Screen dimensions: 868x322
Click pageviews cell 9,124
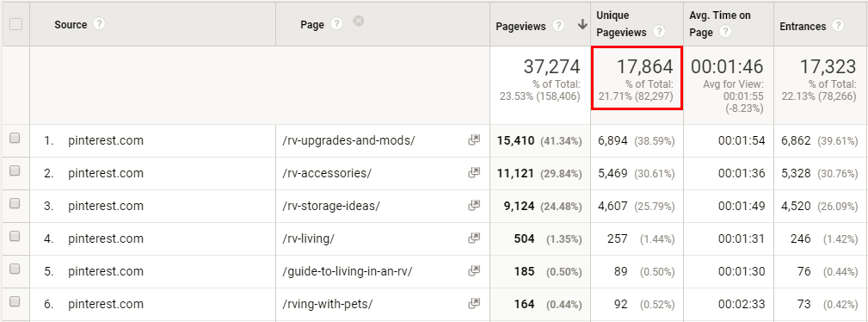tap(519, 206)
